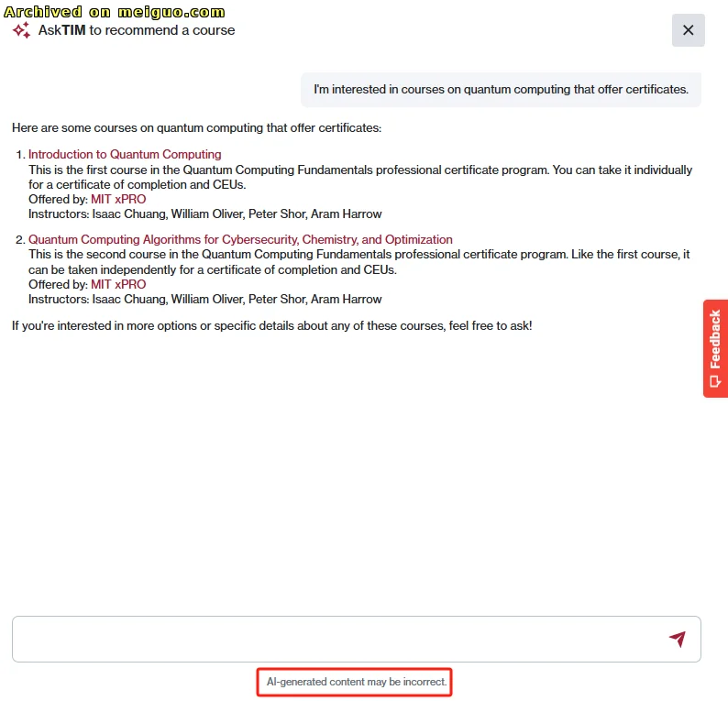728x701 pixels.
Task: Click the description starting "This is the second course"
Action: coord(359,262)
